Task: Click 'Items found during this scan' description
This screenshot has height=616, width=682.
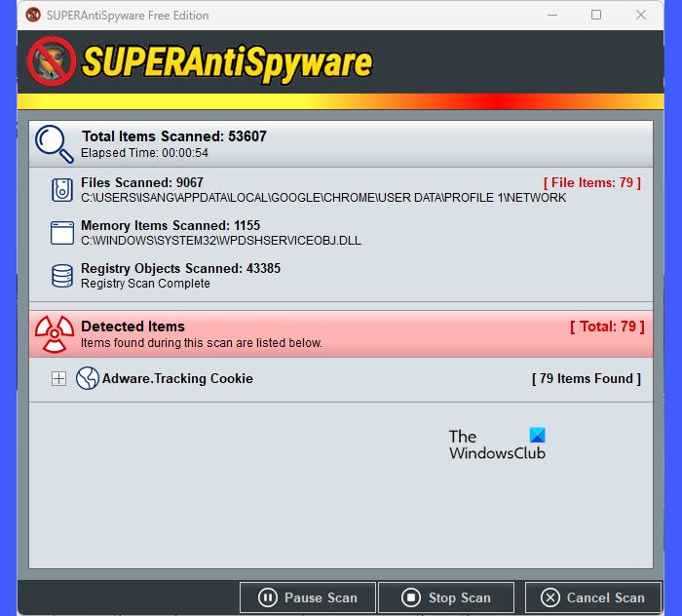Action: tap(202, 343)
